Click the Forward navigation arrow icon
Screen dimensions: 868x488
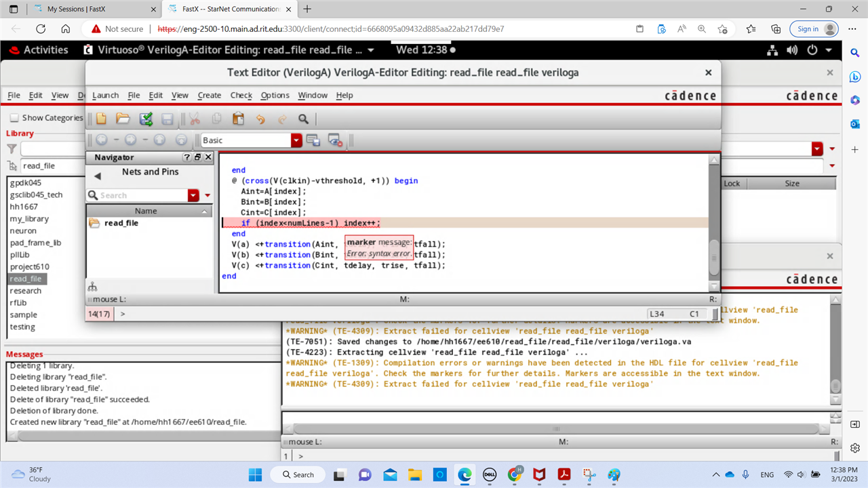[x=130, y=140]
